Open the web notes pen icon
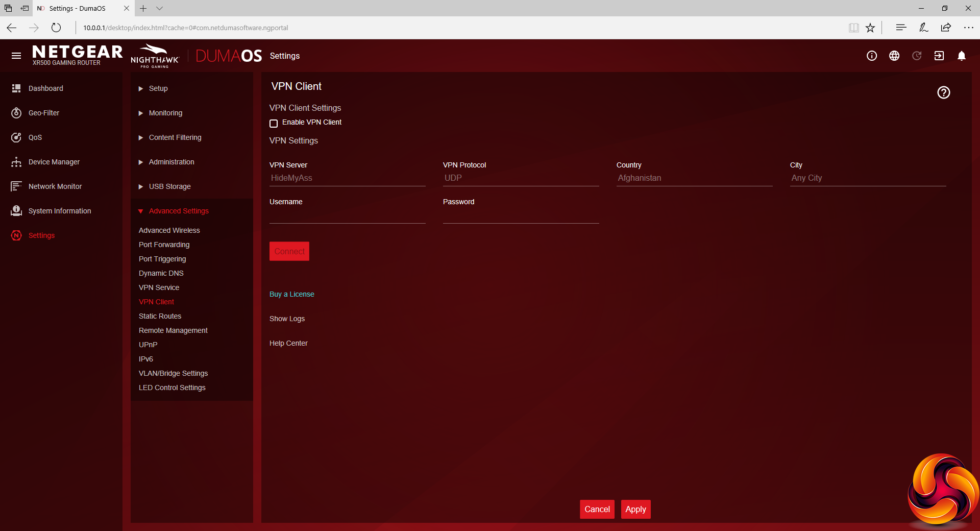The image size is (980, 531). [923, 28]
